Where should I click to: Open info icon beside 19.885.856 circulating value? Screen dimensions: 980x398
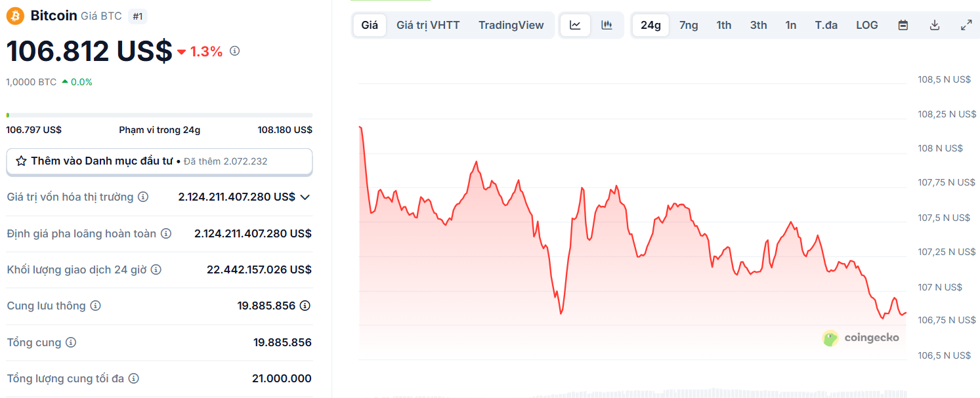click(305, 306)
